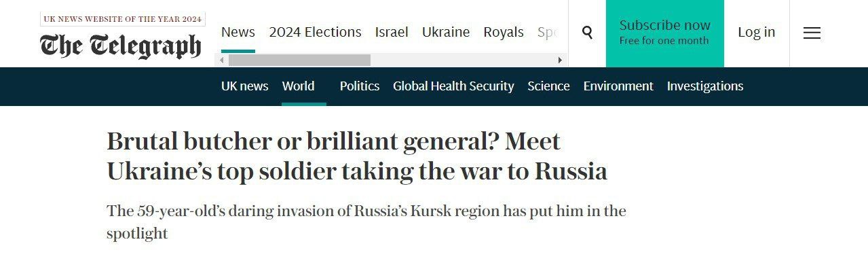Click the Log in link
Image resolution: width=868 pixels, height=263 pixels.
tap(756, 32)
